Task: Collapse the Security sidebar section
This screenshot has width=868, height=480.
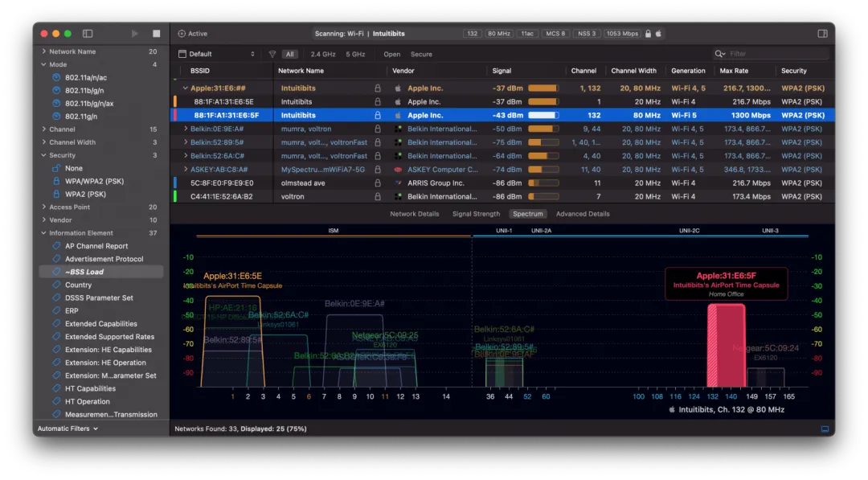Action: pos(43,155)
